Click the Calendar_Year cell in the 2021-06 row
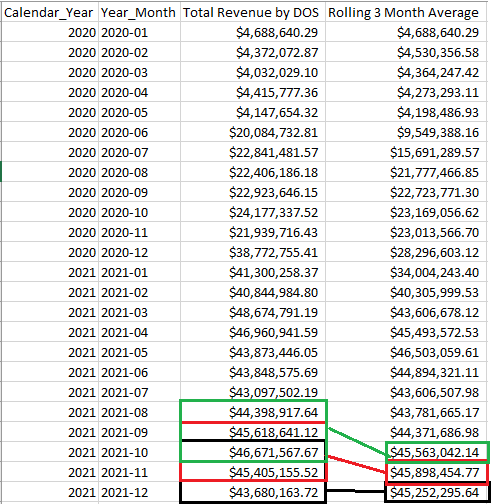 (x=50, y=372)
